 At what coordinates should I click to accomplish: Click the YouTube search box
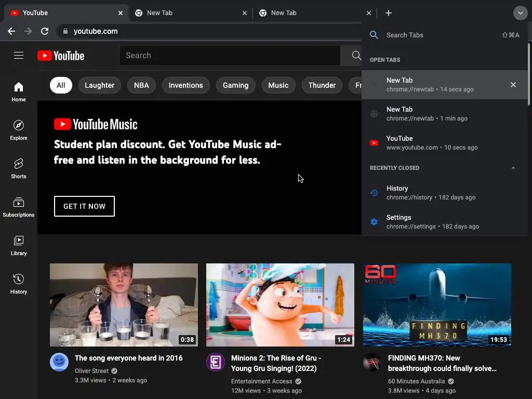click(x=230, y=55)
